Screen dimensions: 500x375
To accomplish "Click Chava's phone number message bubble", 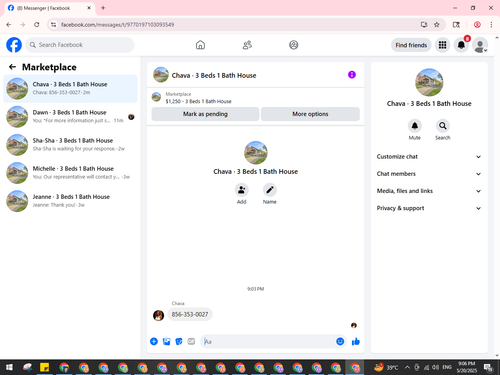I will click(x=190, y=314).
